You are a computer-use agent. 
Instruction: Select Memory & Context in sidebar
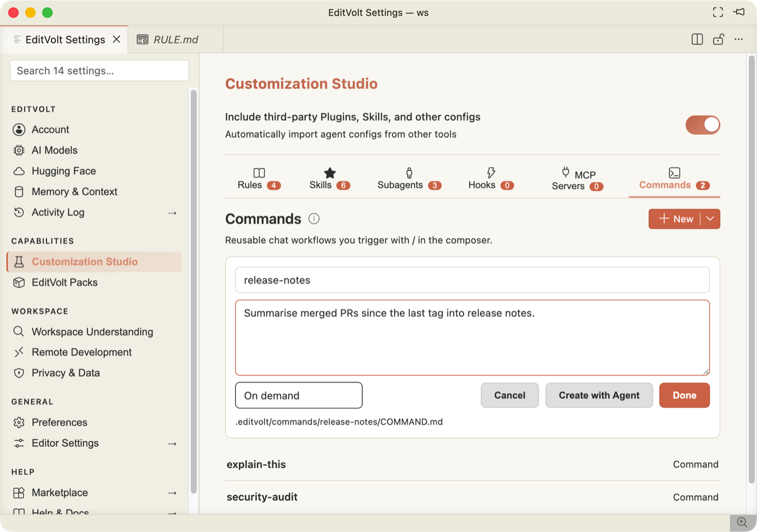click(94, 192)
